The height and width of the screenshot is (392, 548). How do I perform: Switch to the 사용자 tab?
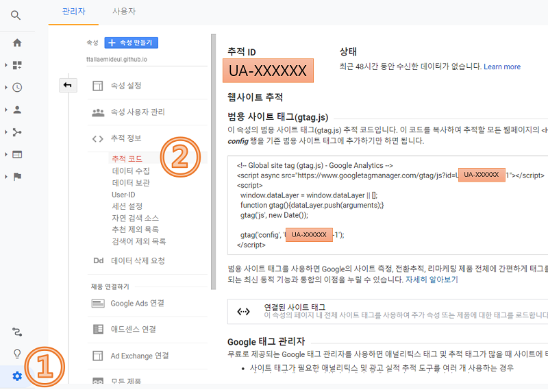click(124, 12)
